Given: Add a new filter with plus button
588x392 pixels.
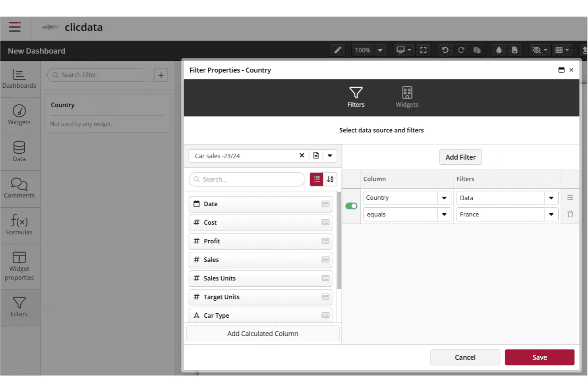Looking at the screenshot, I should click(x=161, y=75).
